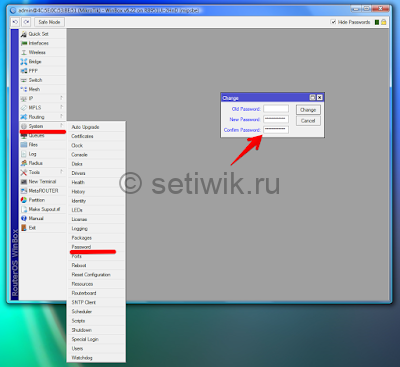Select Reset Configuration in System submenu
Screen dimensions: 400x367
pyautogui.click(x=96, y=275)
